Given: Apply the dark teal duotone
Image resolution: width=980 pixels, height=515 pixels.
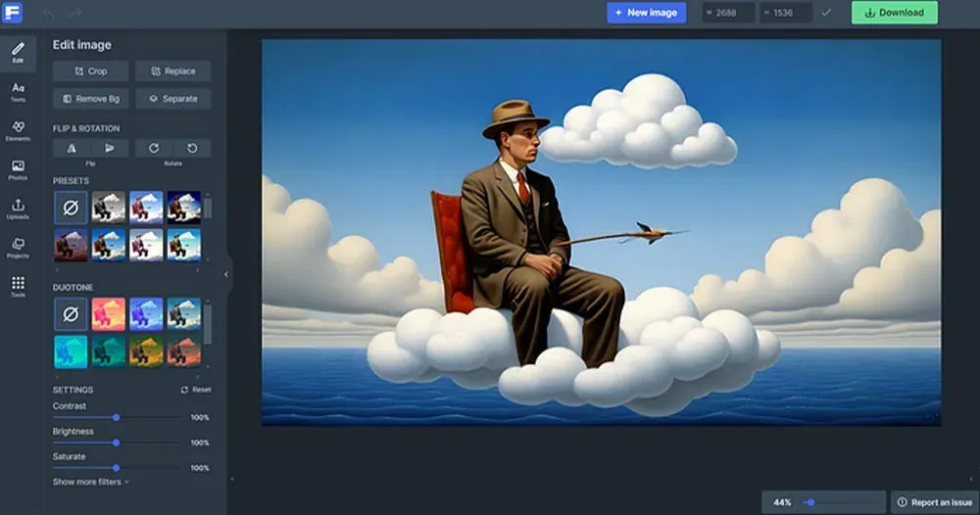Looking at the screenshot, I should click(109, 351).
